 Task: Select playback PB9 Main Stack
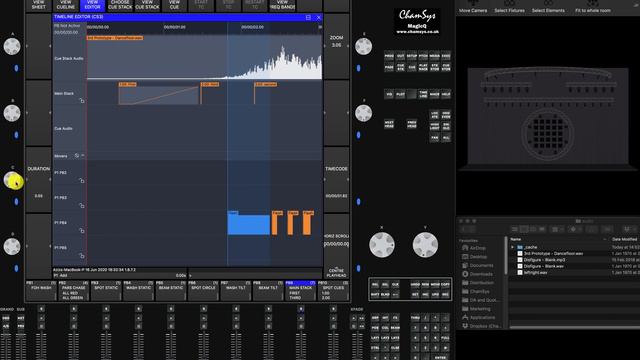click(x=300, y=291)
